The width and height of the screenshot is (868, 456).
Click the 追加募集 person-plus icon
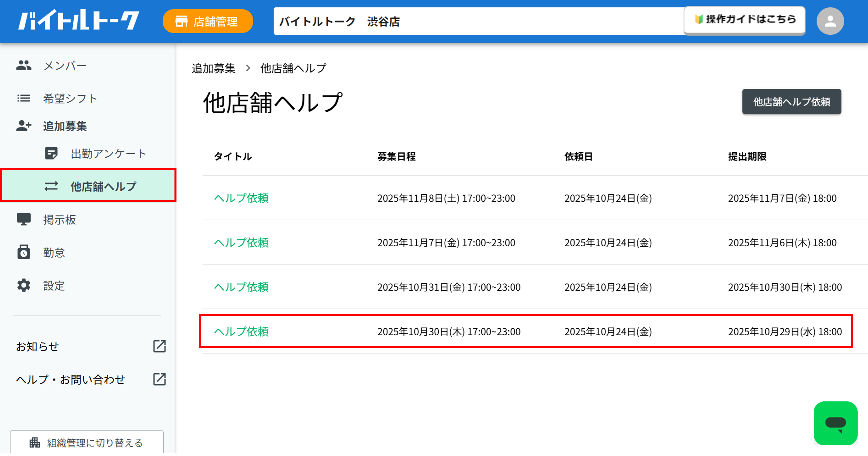tap(24, 126)
